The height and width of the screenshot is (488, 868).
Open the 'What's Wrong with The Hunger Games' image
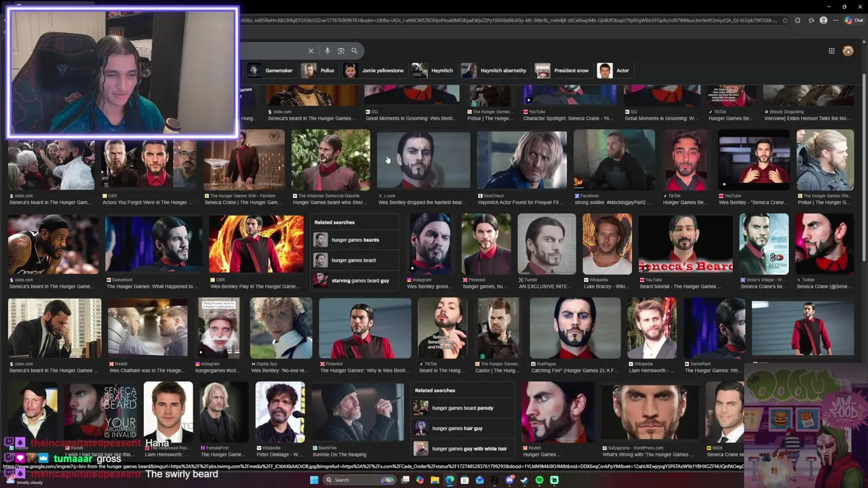tap(650, 412)
